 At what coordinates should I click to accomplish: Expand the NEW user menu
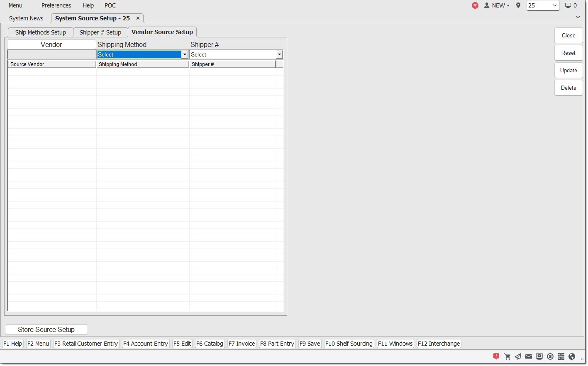tap(497, 5)
